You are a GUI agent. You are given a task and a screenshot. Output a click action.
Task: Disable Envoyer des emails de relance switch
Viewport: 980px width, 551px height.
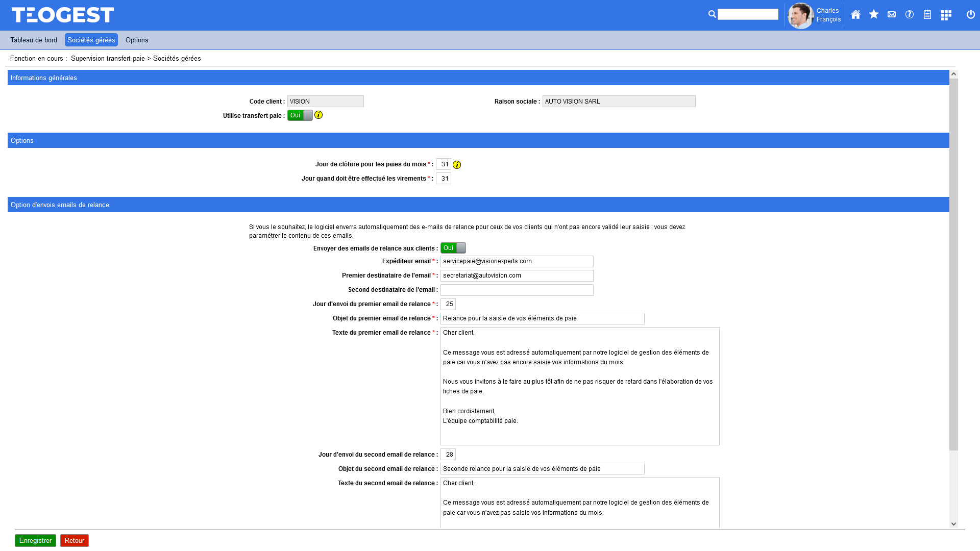pos(453,248)
